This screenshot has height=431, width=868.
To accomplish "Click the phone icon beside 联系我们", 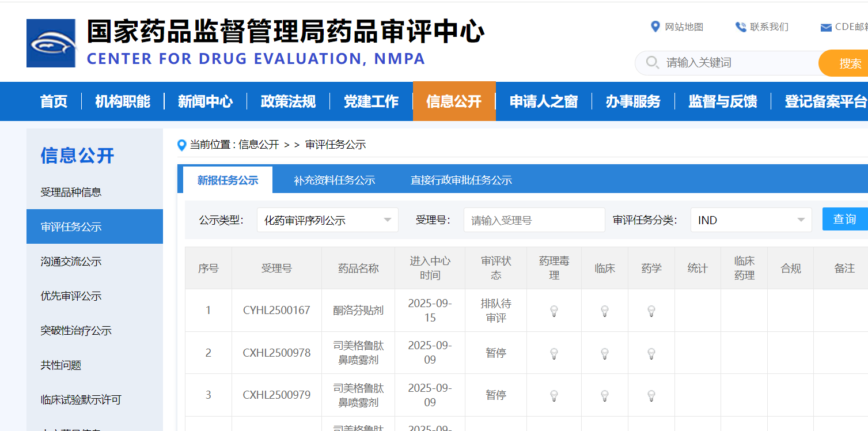I will coord(741,27).
